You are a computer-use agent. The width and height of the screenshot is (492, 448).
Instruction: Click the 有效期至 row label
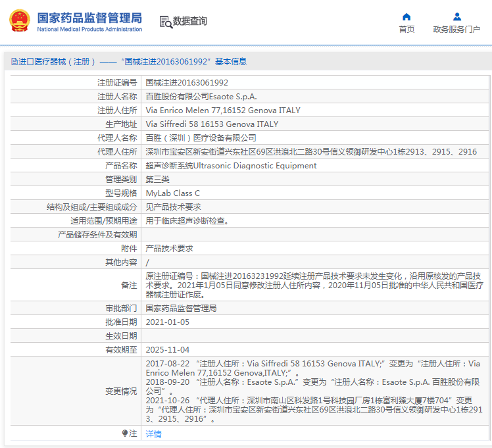(121, 350)
